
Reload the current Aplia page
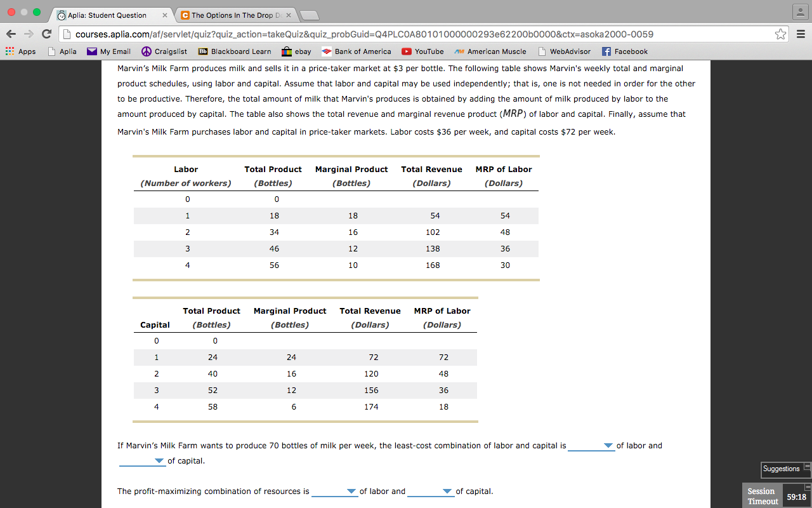[46, 34]
